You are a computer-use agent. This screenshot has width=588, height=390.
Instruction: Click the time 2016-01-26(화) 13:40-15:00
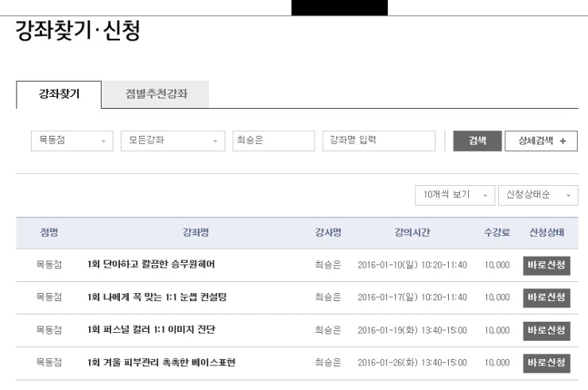(x=412, y=363)
